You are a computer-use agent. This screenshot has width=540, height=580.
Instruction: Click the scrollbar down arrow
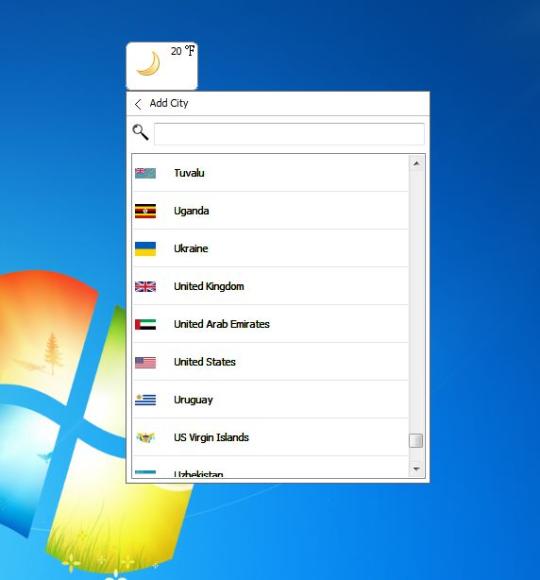tap(416, 469)
